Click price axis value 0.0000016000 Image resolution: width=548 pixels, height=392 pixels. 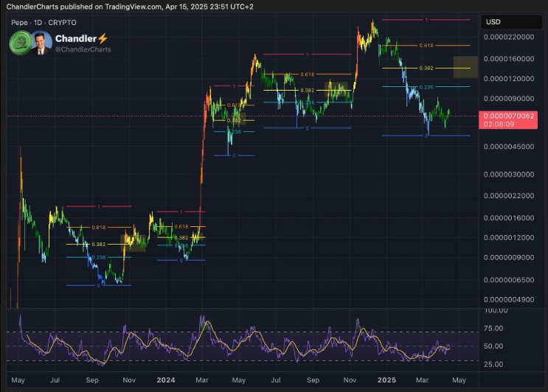509,218
